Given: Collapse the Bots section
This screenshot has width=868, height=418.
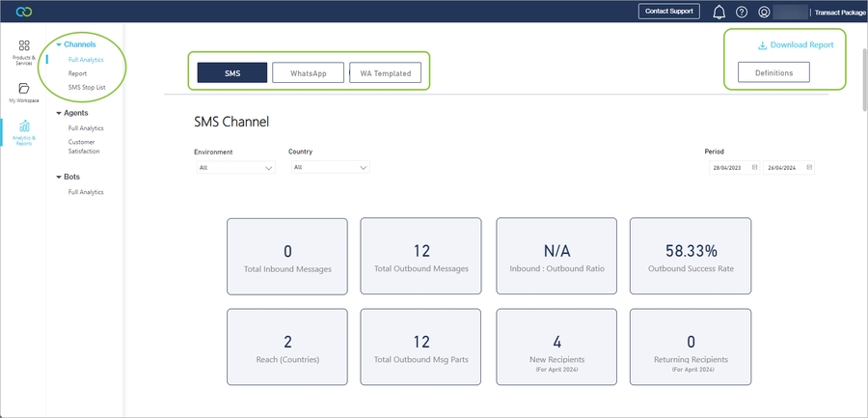Looking at the screenshot, I should [59, 178].
